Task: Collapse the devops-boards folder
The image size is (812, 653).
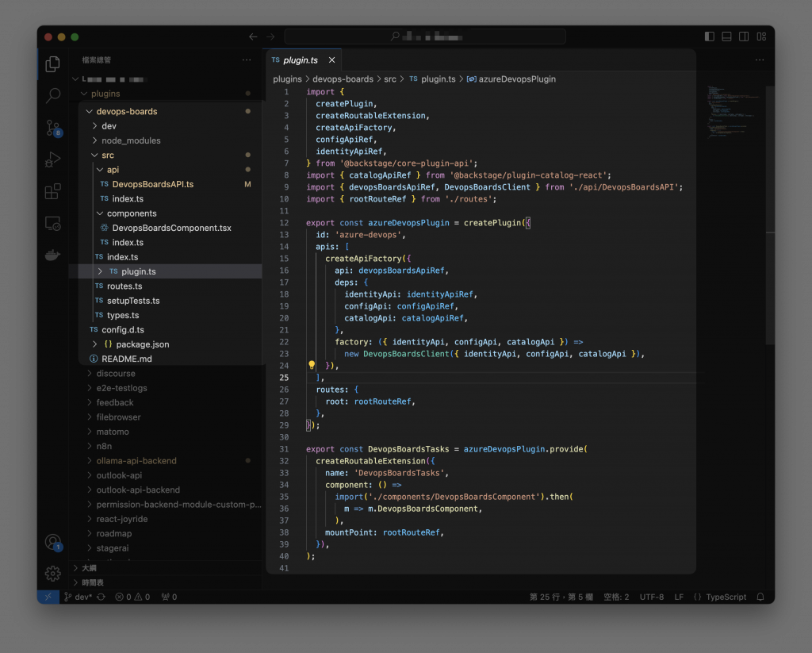Action: [x=126, y=112]
